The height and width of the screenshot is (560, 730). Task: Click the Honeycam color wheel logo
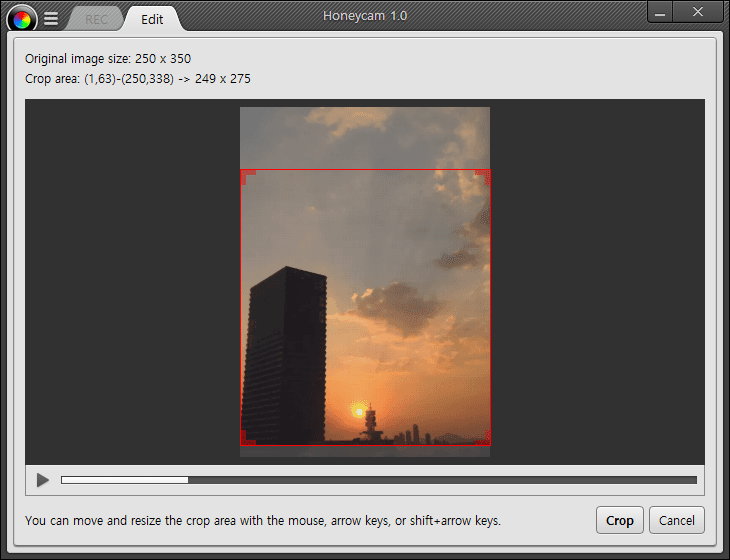click(22, 18)
